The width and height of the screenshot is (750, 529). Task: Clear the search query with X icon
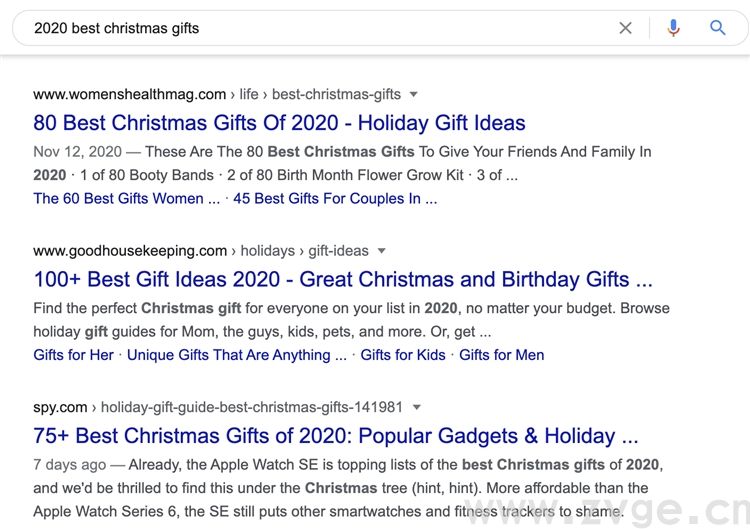pyautogui.click(x=625, y=28)
